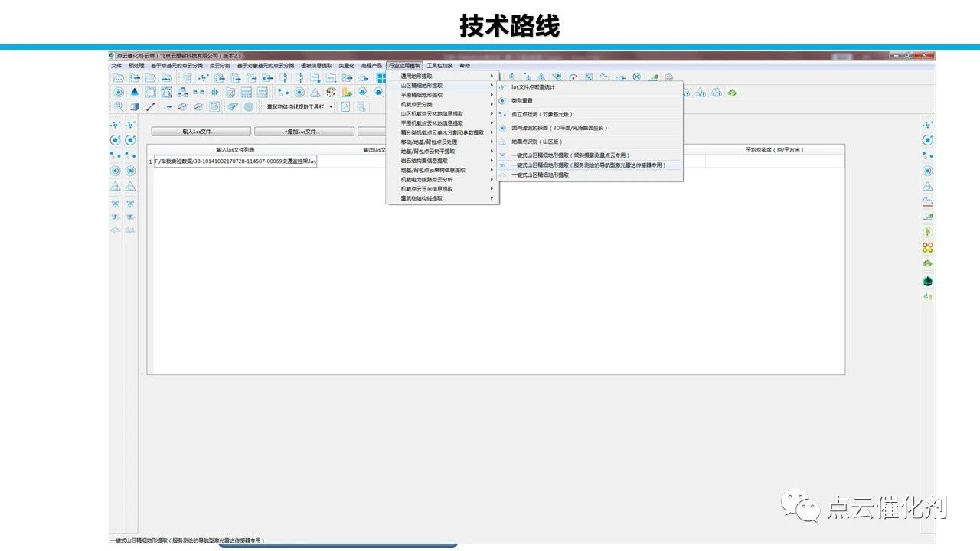The image size is (980, 551).
Task: Click the person portrait icon beside toolbar dropdown
Action: 345,107
